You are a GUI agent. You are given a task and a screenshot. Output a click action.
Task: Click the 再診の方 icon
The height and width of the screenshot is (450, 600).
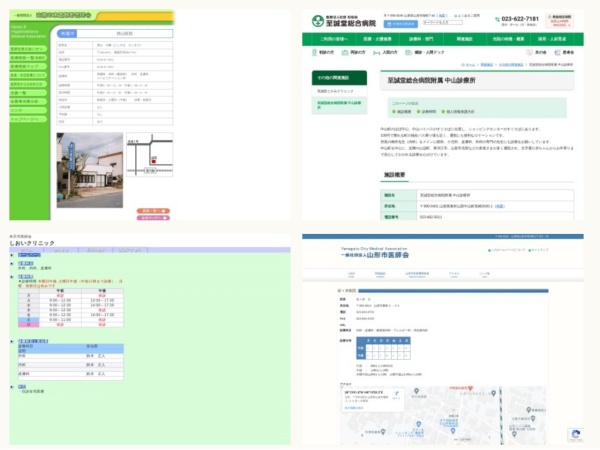345,52
